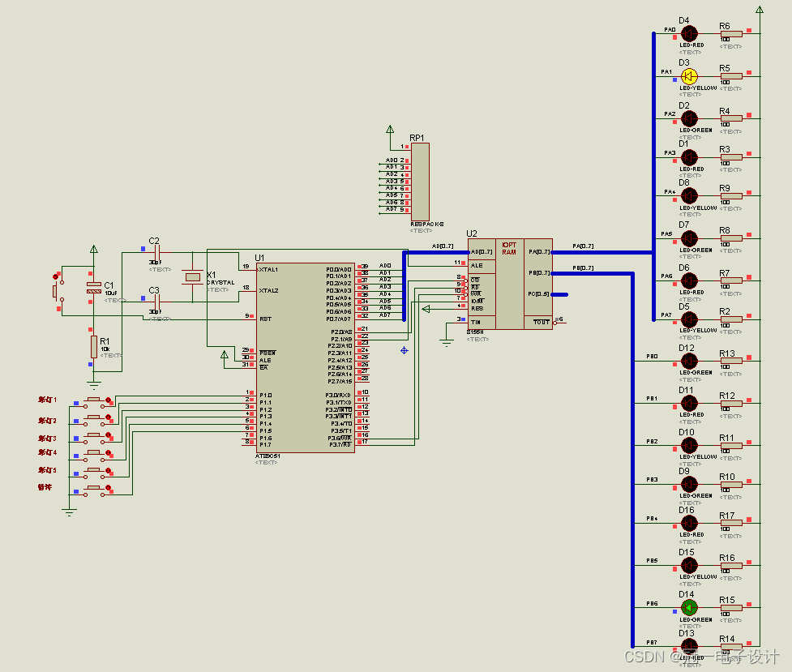Image resolution: width=792 pixels, height=672 pixels.
Task: Select the lit yellow LED D3
Action: click(689, 76)
